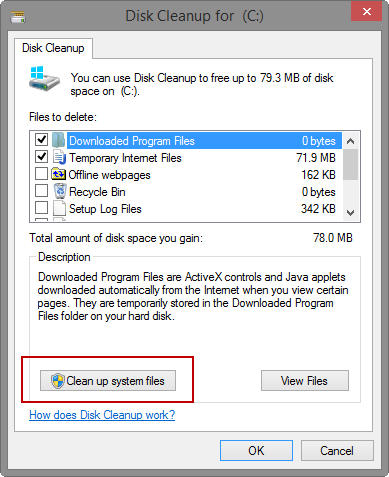Uncheck Temporary Internet Files checkbox
This screenshot has width=389, height=477.
click(41, 157)
